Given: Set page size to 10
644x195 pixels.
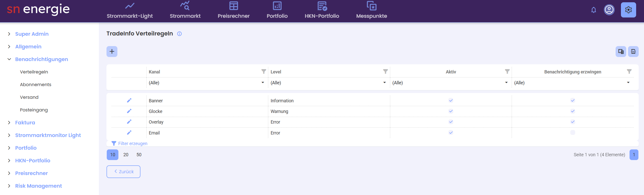Looking at the screenshot, I should click(113, 155).
